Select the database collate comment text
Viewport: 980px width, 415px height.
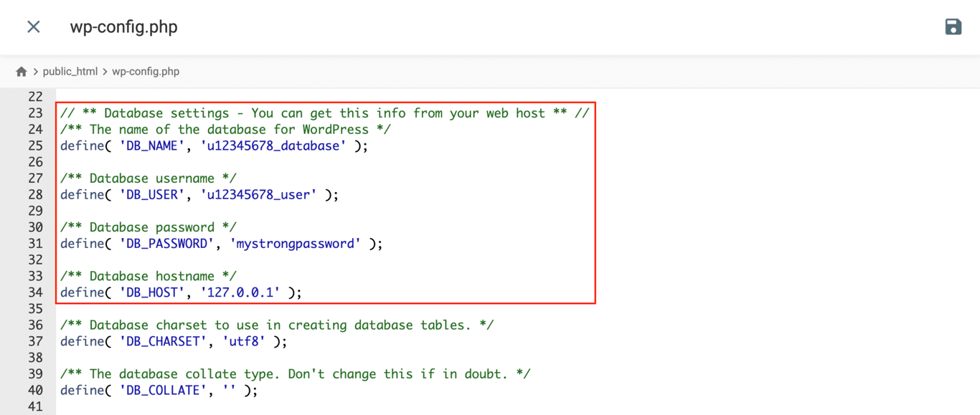[294, 373]
